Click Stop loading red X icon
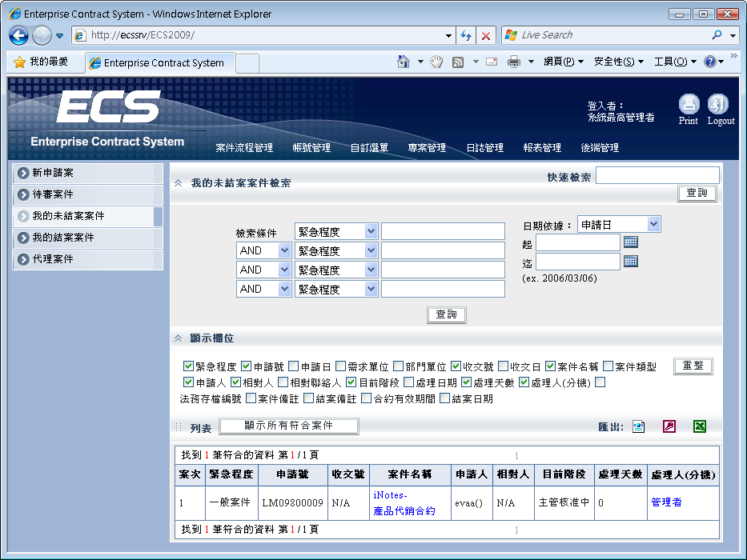This screenshot has width=747, height=560. pos(486,36)
